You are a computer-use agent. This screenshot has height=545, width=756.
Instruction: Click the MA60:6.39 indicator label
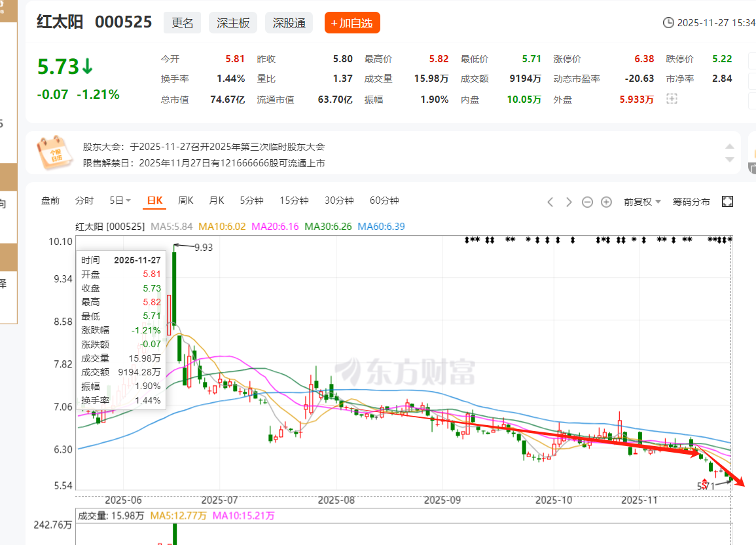click(382, 226)
